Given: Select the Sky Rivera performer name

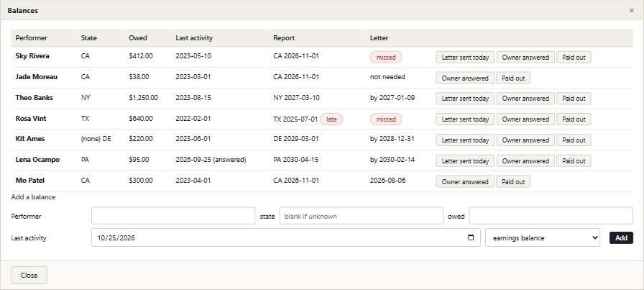Looking at the screenshot, I should point(32,56).
